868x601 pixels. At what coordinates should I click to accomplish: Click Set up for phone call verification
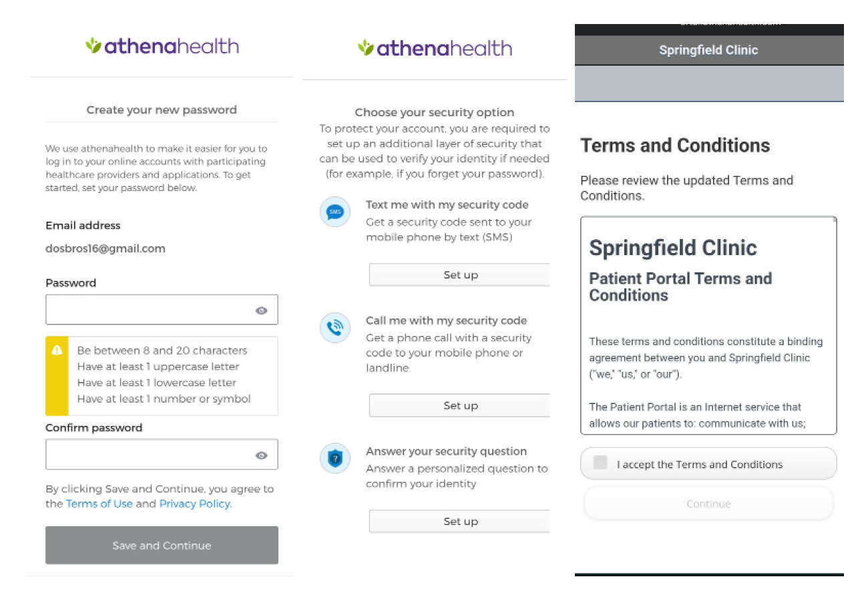[x=460, y=405]
